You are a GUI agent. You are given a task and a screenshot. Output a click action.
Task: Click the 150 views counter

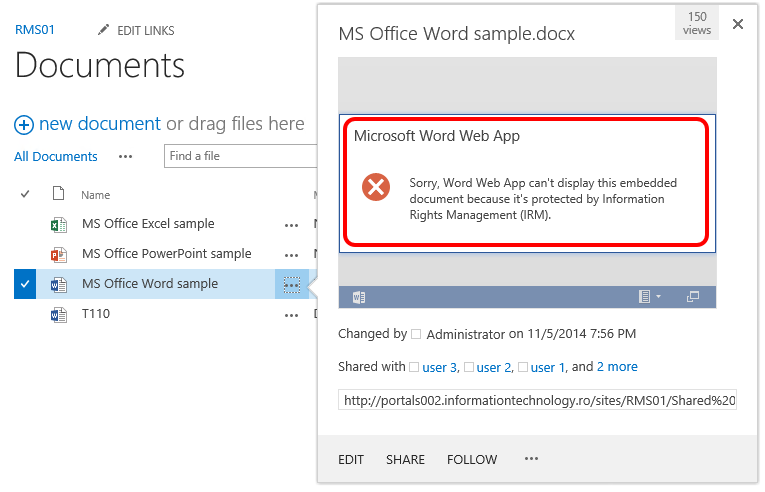pos(697,23)
